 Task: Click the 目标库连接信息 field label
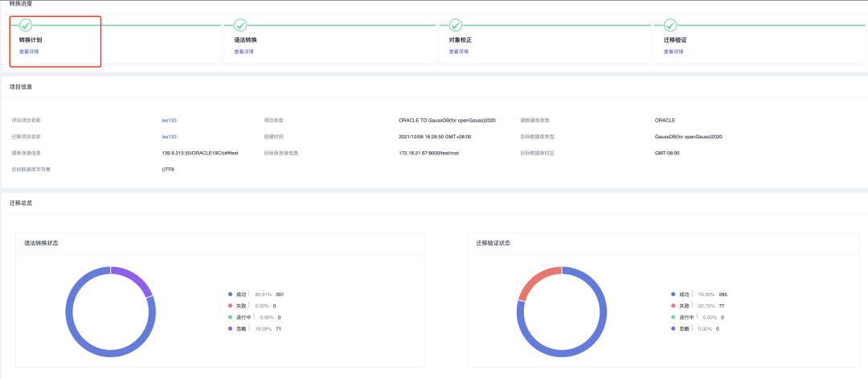click(x=281, y=153)
